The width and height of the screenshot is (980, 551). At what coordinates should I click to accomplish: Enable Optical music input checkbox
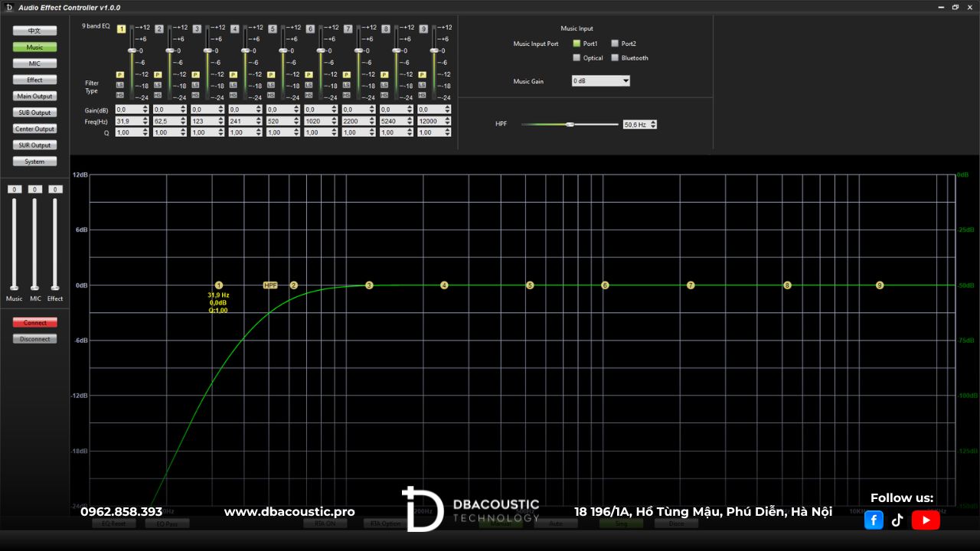(577, 58)
